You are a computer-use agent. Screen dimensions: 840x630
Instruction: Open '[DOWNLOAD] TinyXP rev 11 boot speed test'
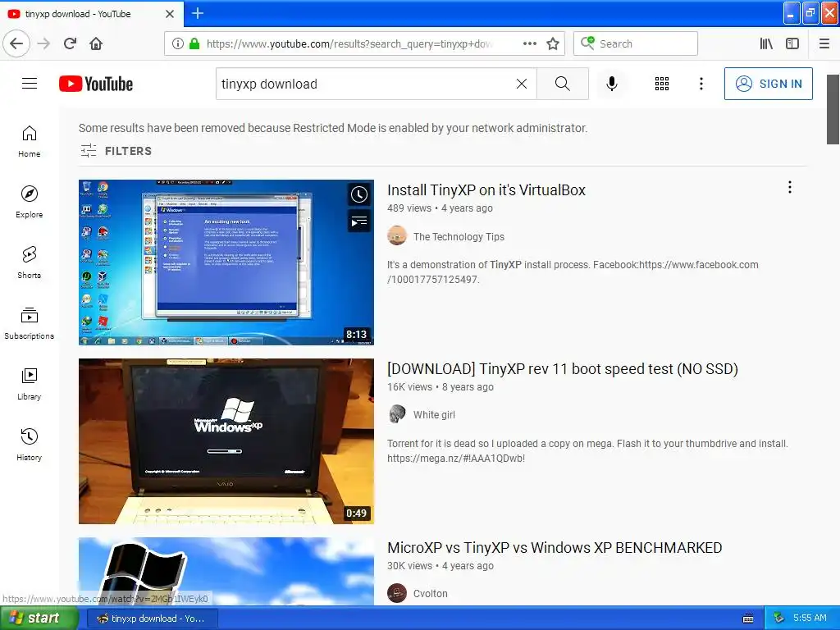(563, 369)
